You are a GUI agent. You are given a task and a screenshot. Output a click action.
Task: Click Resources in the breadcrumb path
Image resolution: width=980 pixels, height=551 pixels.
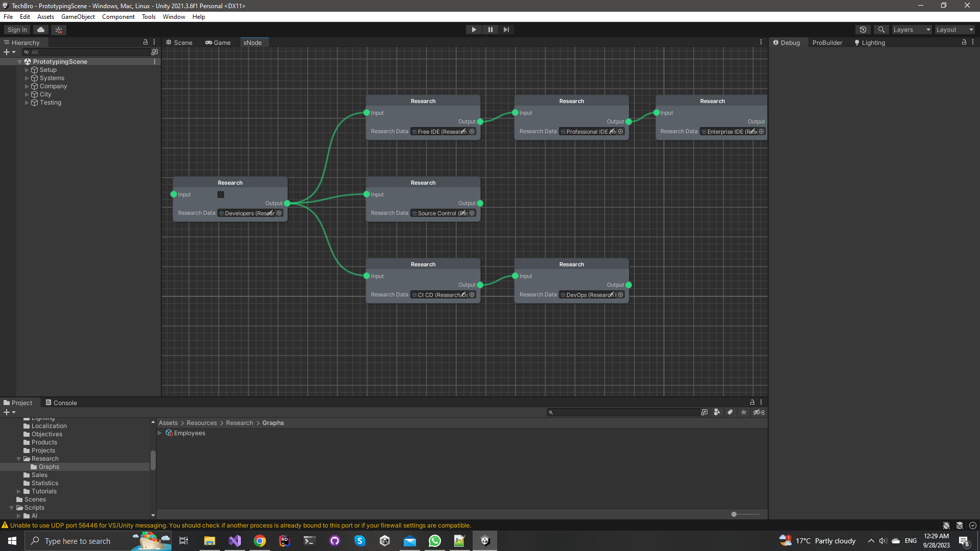(202, 423)
